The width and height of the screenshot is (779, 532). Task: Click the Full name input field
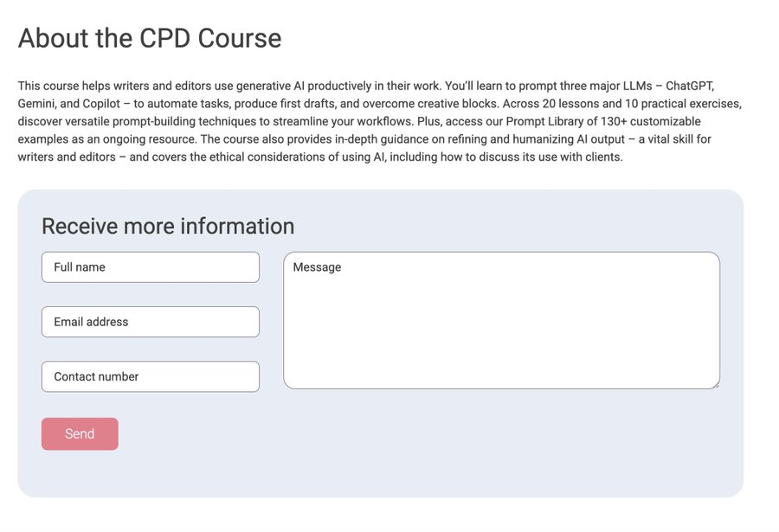tap(150, 267)
